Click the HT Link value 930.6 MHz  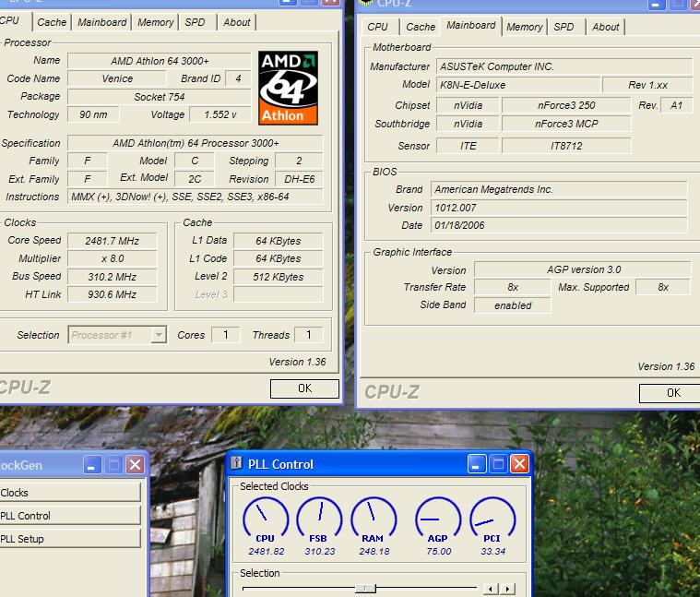coord(112,294)
